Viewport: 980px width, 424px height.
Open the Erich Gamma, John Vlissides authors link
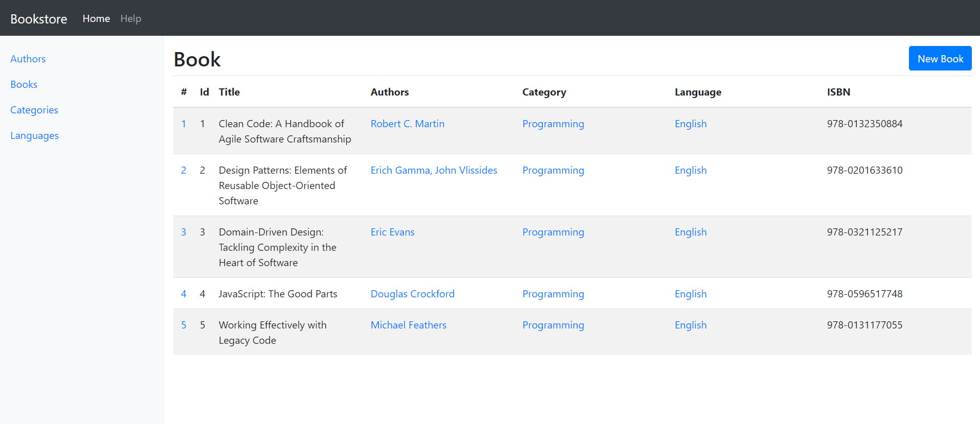(x=434, y=170)
